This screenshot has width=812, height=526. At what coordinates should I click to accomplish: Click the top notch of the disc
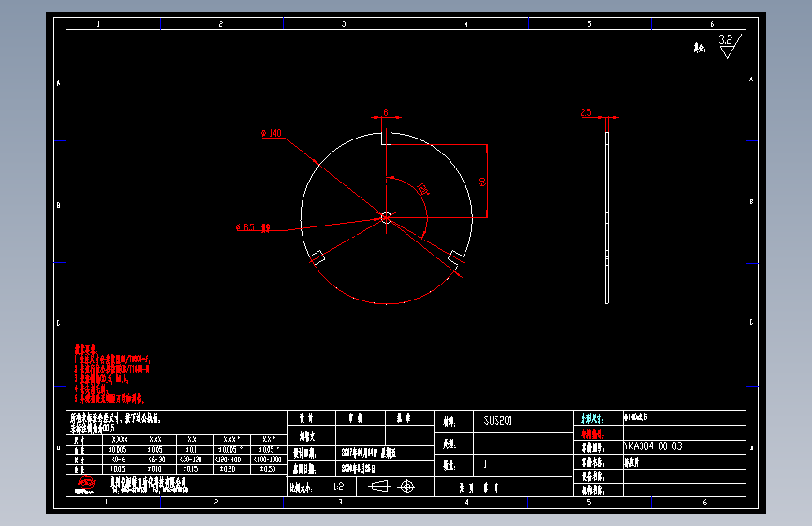tap(386, 139)
